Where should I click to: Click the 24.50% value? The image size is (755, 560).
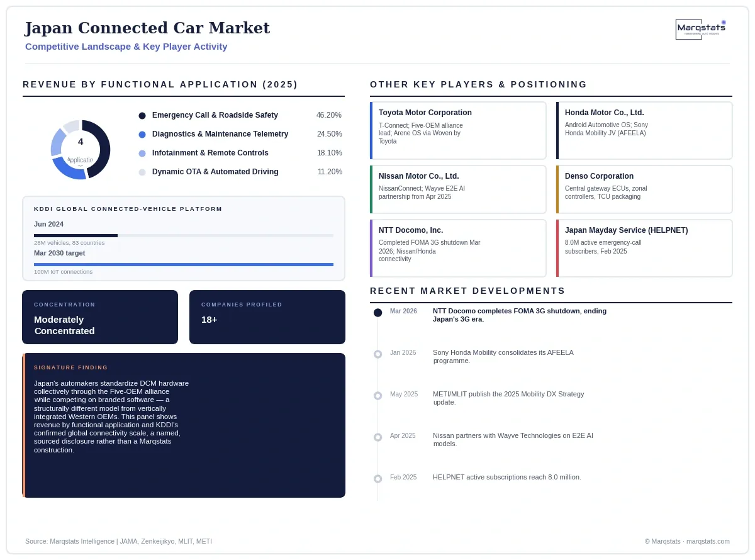pos(329,134)
